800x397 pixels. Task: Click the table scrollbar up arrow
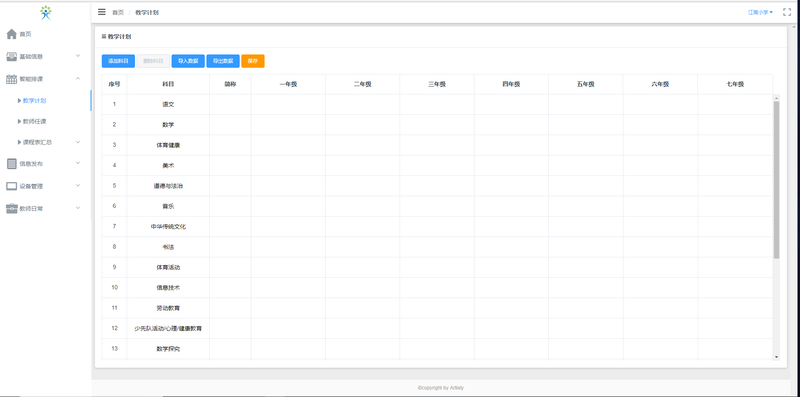point(777,97)
